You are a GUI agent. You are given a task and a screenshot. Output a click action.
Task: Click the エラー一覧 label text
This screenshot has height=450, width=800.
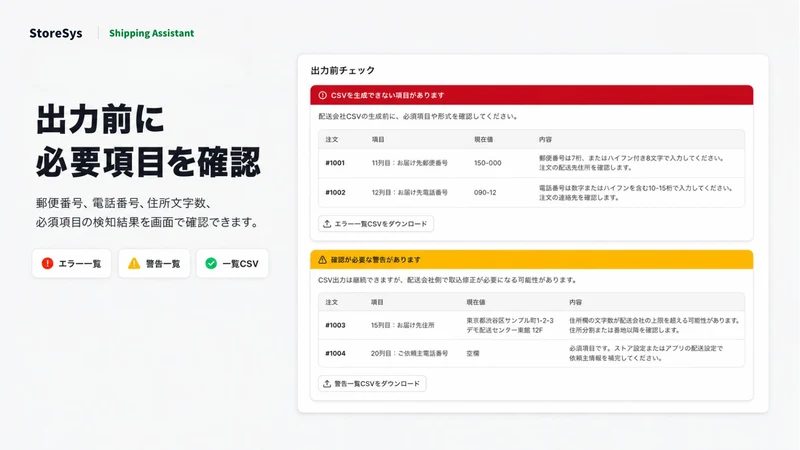80,264
